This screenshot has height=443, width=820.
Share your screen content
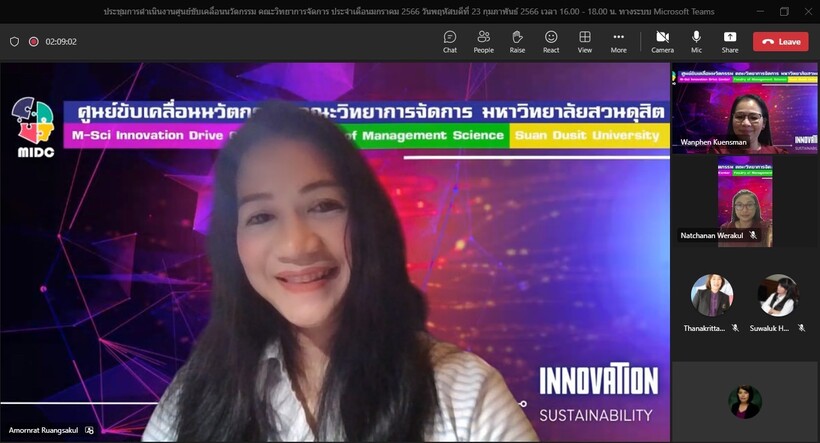click(x=730, y=41)
